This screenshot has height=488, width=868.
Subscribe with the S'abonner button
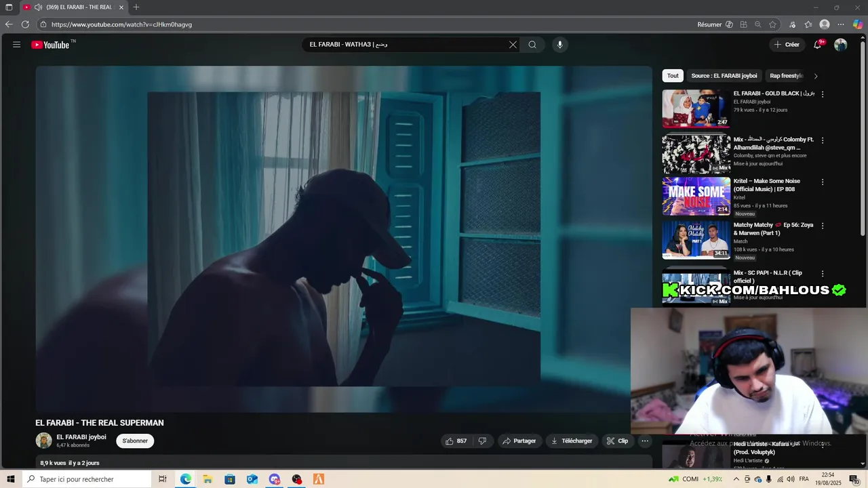tap(135, 441)
